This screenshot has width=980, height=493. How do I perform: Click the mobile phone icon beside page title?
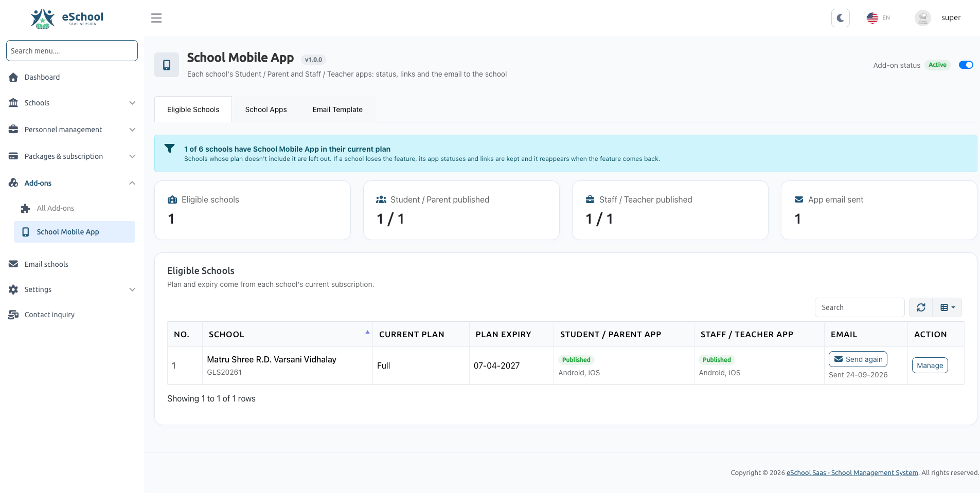click(167, 65)
